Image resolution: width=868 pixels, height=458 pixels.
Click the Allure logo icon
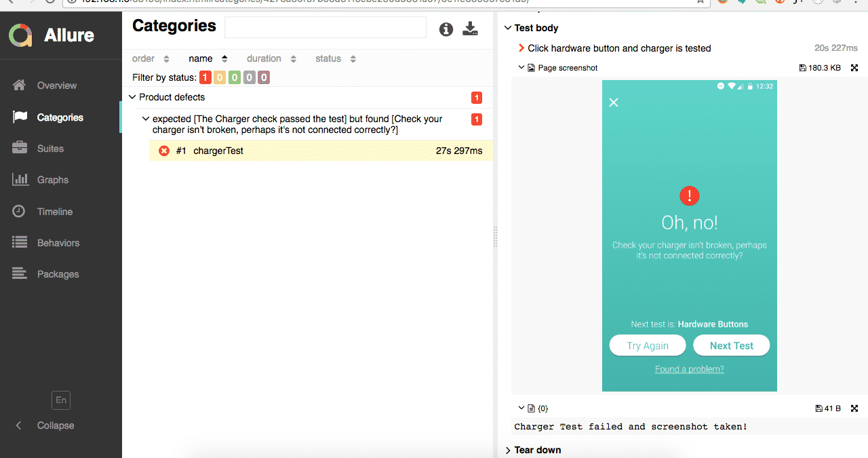click(x=20, y=35)
